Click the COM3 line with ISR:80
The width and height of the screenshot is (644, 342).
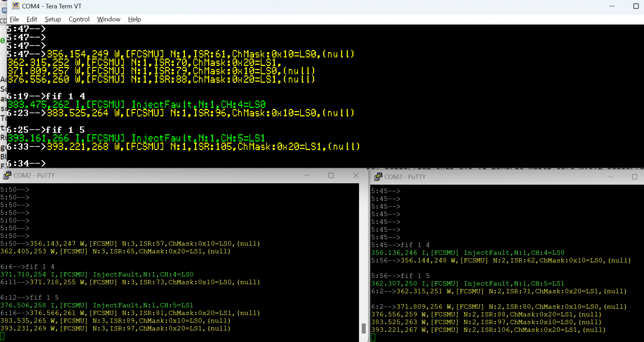(x=512, y=307)
